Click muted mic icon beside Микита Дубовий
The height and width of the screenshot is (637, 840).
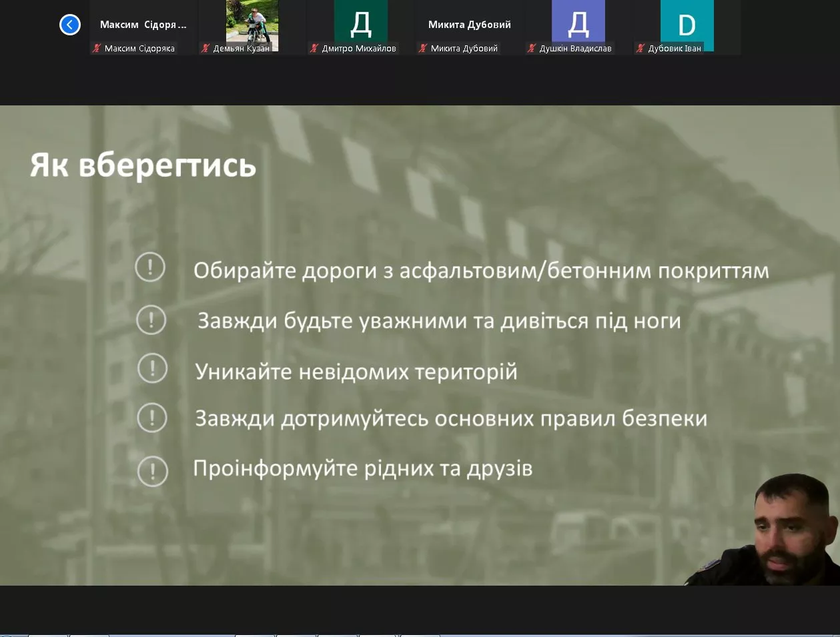tap(422, 48)
